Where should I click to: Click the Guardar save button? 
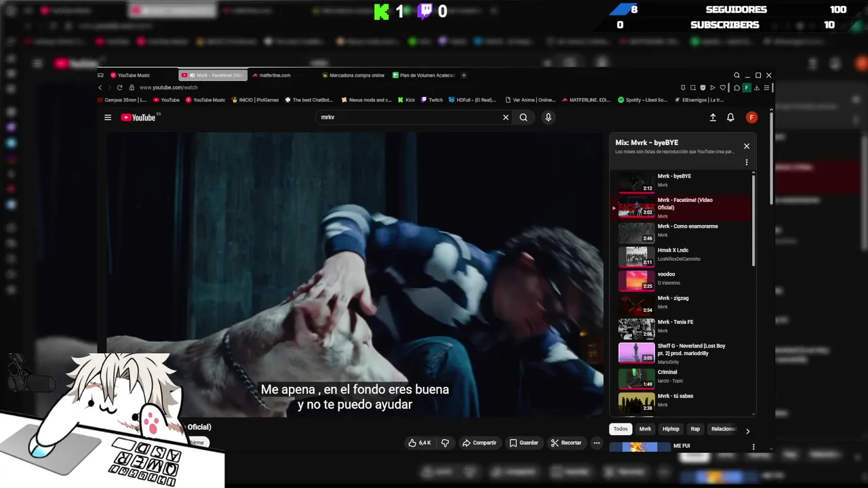click(524, 443)
